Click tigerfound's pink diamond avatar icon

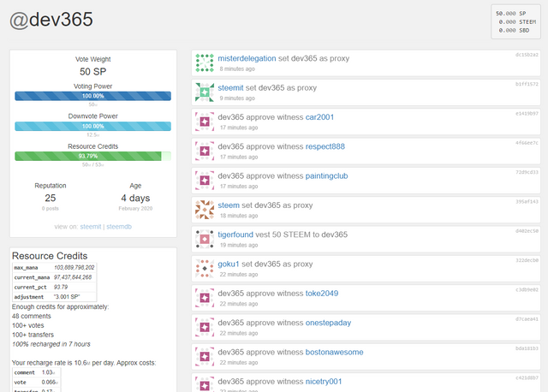tap(205, 239)
